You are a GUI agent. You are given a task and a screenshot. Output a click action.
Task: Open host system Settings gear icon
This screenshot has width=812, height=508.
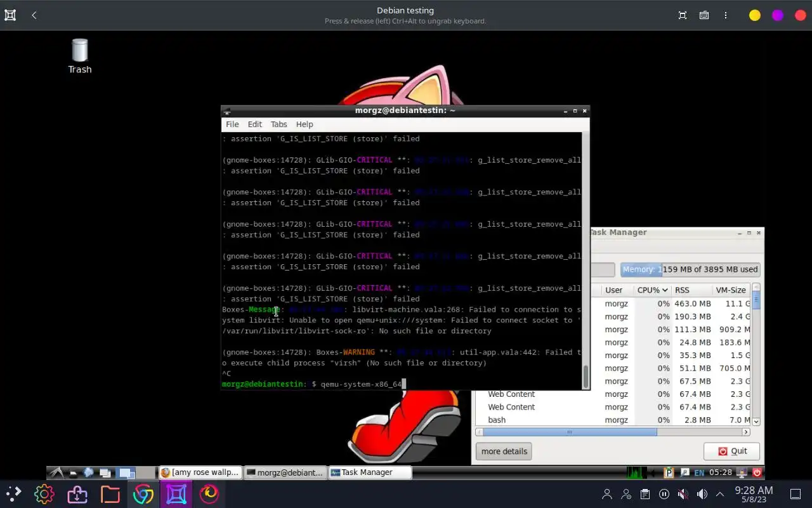point(44,494)
